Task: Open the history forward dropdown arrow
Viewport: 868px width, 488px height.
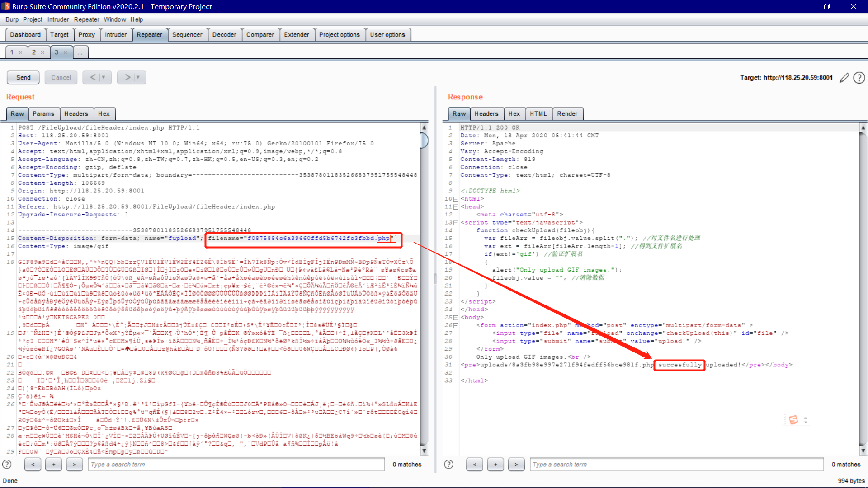Action: (x=138, y=77)
